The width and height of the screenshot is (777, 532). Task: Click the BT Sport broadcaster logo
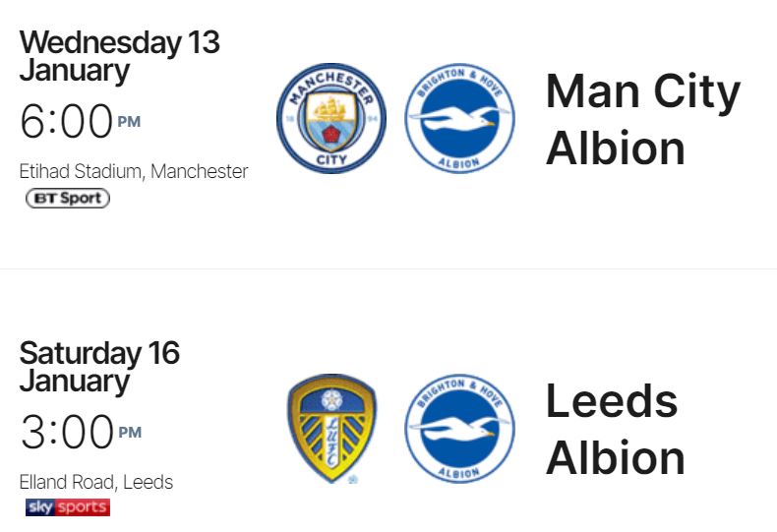68,198
